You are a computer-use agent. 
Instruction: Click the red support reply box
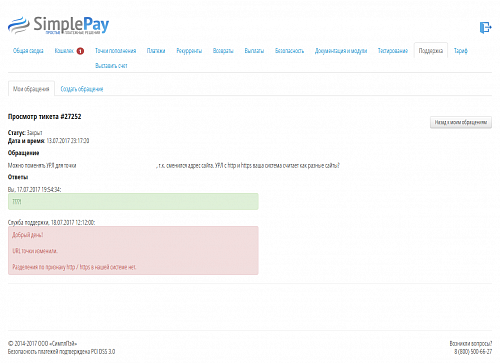[133, 251]
